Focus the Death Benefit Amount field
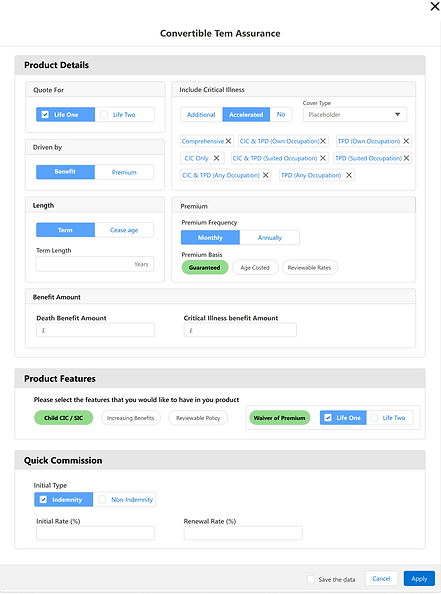Viewport: 441px width, 594px height. (x=95, y=330)
